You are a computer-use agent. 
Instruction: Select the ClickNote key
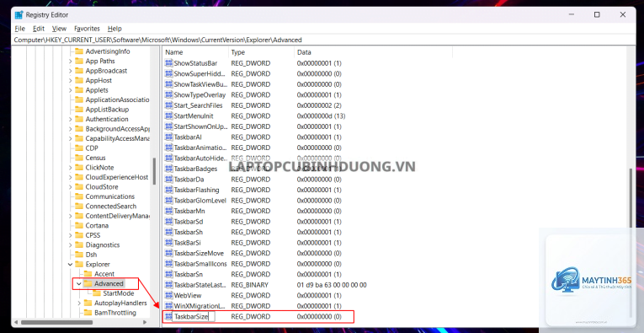pos(99,168)
